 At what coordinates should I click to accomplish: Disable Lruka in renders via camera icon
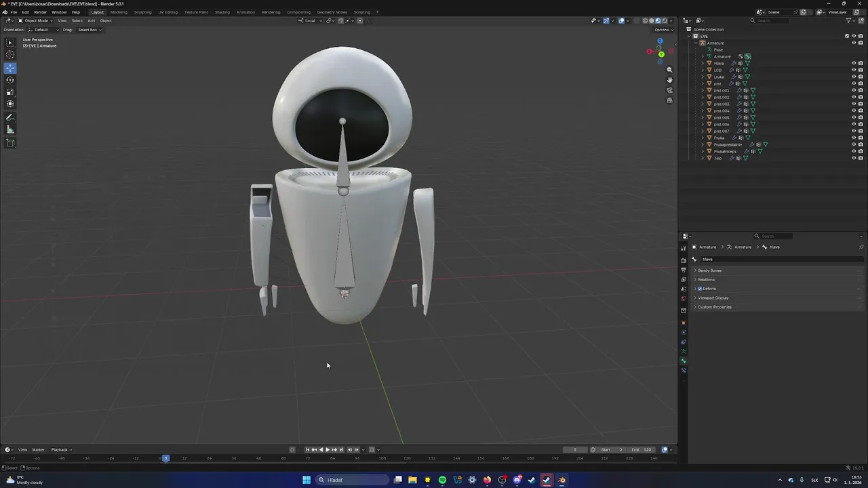pyautogui.click(x=861, y=77)
